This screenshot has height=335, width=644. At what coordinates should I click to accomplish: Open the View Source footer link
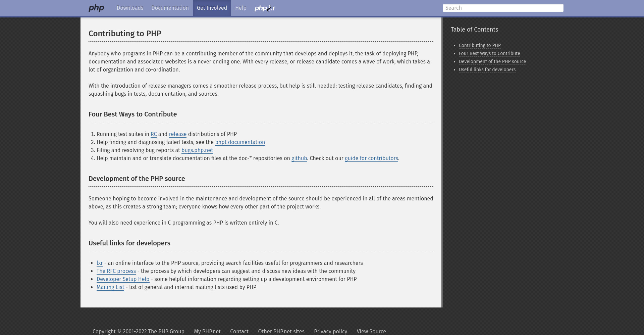point(371,332)
